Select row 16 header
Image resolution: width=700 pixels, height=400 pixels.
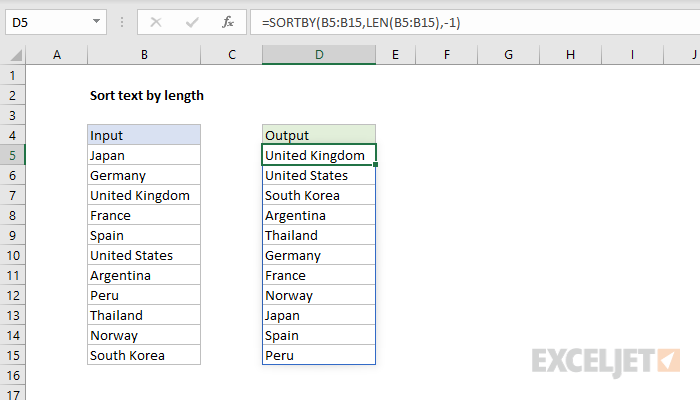[x=12, y=375]
